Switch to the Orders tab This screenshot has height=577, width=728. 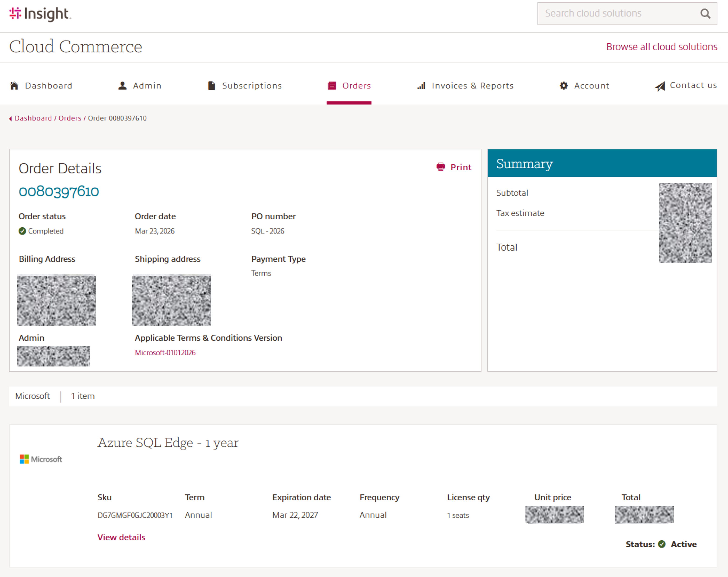click(349, 86)
